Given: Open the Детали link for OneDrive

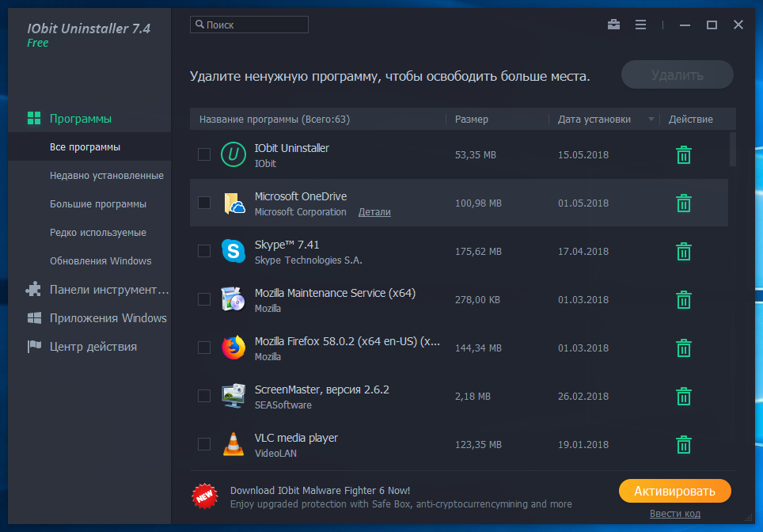Looking at the screenshot, I should pos(374,212).
